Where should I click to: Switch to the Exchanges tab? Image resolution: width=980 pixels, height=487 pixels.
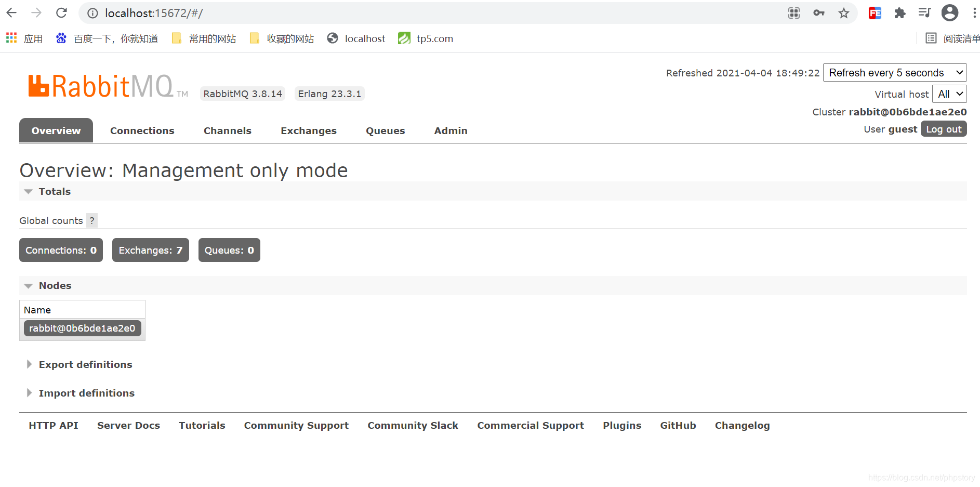309,130
